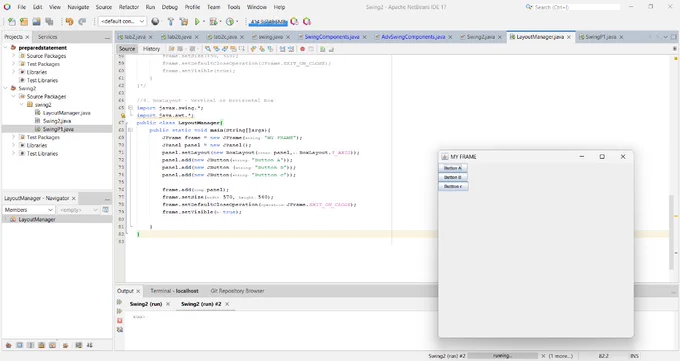
Task: Re-run with the top green arrows in Output
Action: coord(120,302)
